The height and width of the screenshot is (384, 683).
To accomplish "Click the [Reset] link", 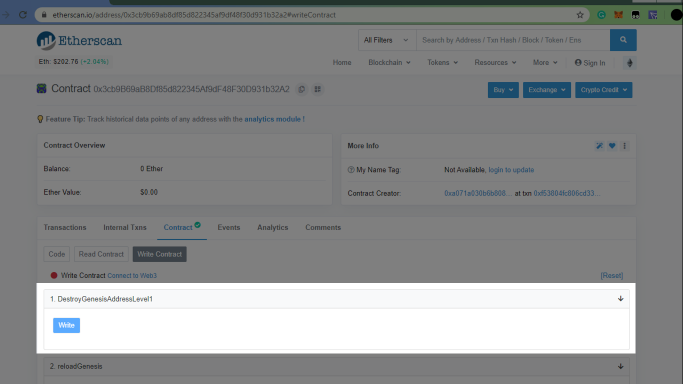I will pos(612,276).
